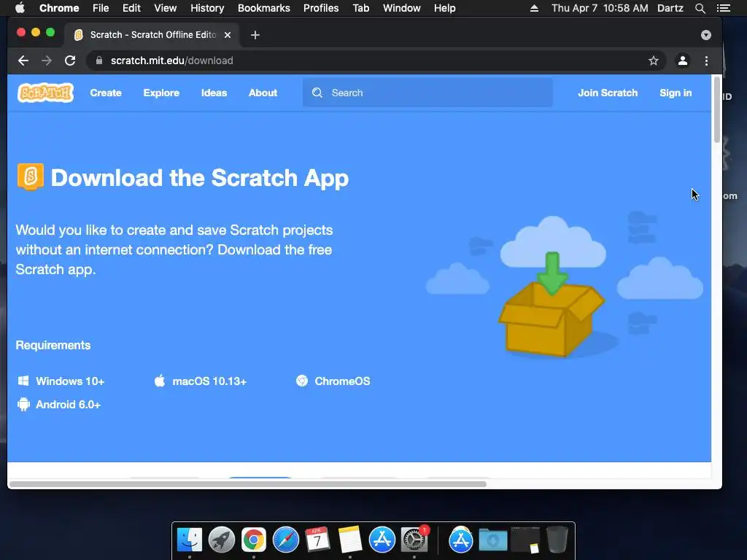Open Ideas in Scratch navigation
Image resolution: width=747 pixels, height=560 pixels.
point(214,93)
